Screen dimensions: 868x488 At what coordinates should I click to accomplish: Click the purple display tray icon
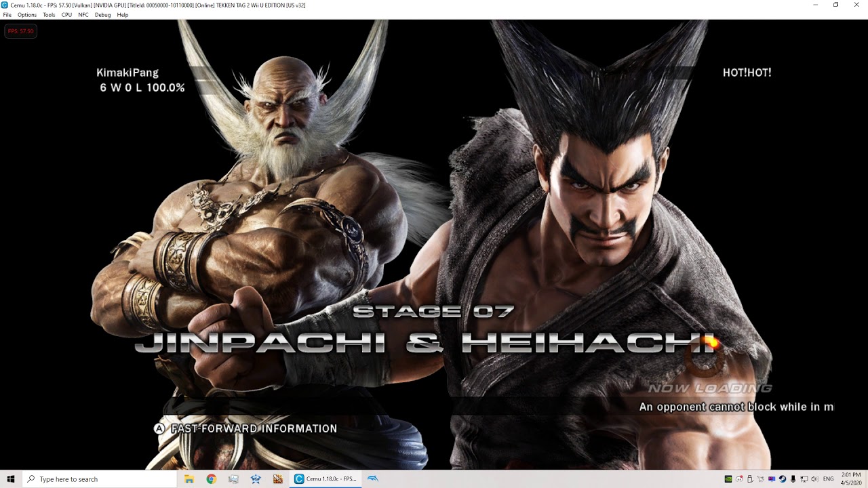pos(772,479)
